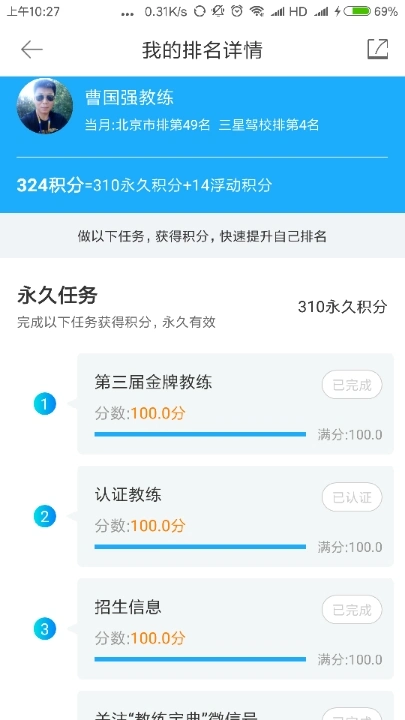
Task: Select the number 1 task badge
Action: (45, 404)
